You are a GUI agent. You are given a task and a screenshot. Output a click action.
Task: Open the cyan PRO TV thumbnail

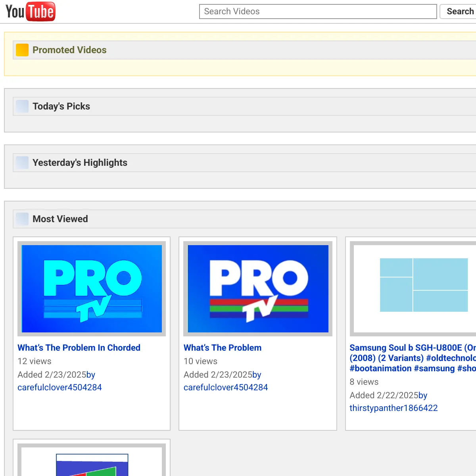[92, 289]
